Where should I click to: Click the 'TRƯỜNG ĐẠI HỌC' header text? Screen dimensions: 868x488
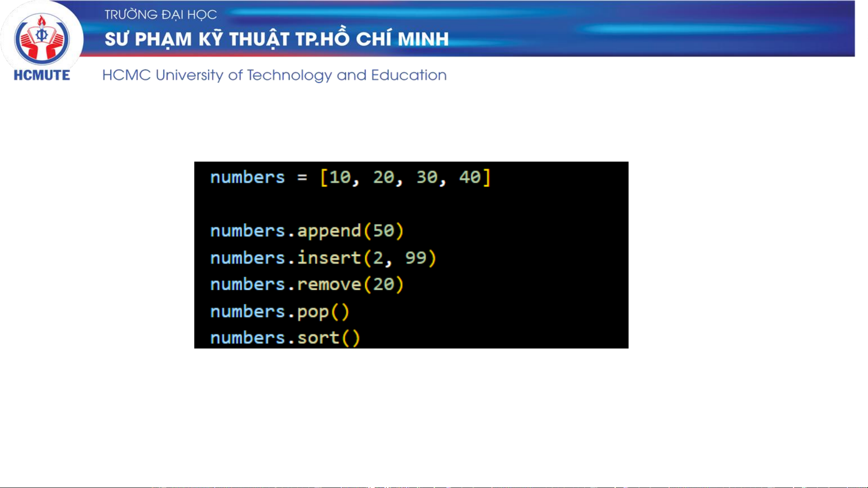tap(160, 14)
